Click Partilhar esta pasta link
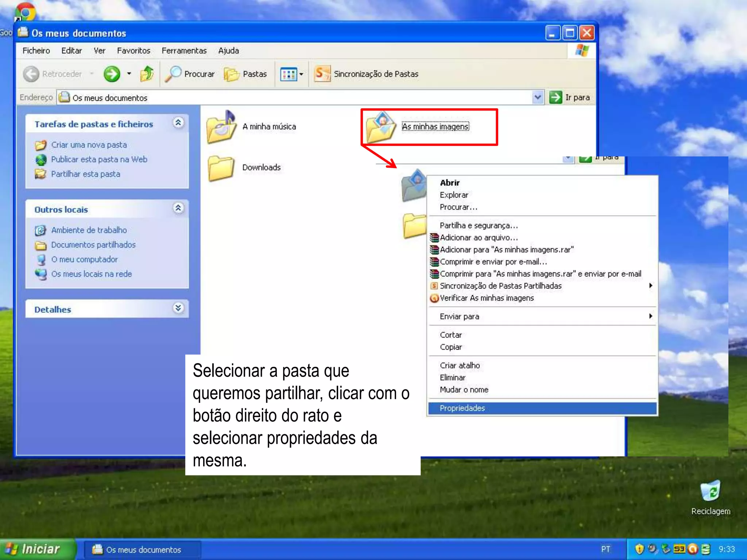Image resolution: width=747 pixels, height=560 pixels. tap(86, 174)
